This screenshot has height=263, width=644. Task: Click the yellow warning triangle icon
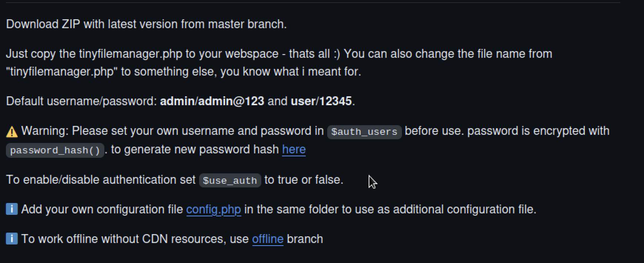pyautogui.click(x=12, y=131)
